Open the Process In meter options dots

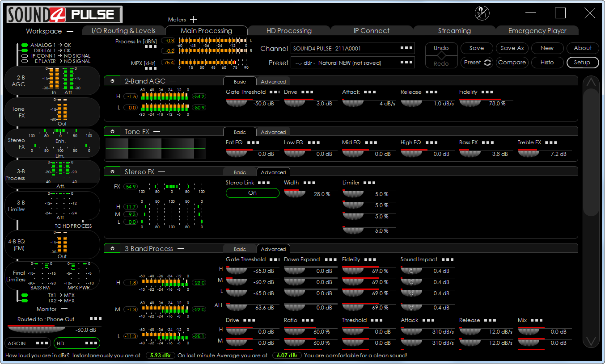coord(151,46)
